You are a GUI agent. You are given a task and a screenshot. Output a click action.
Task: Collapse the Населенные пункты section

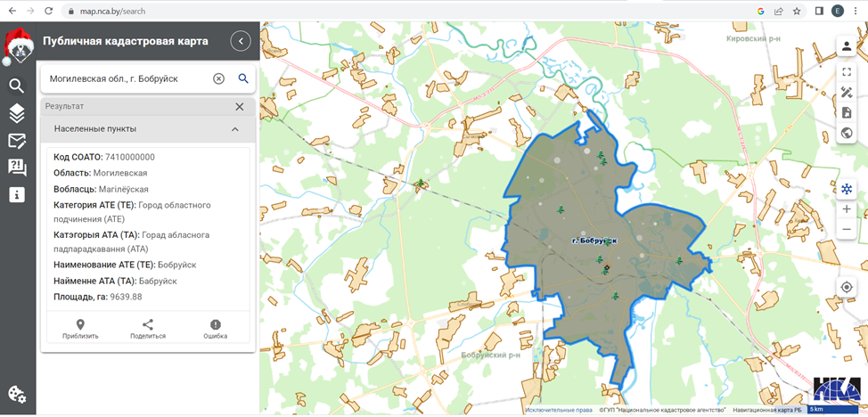[235, 129]
